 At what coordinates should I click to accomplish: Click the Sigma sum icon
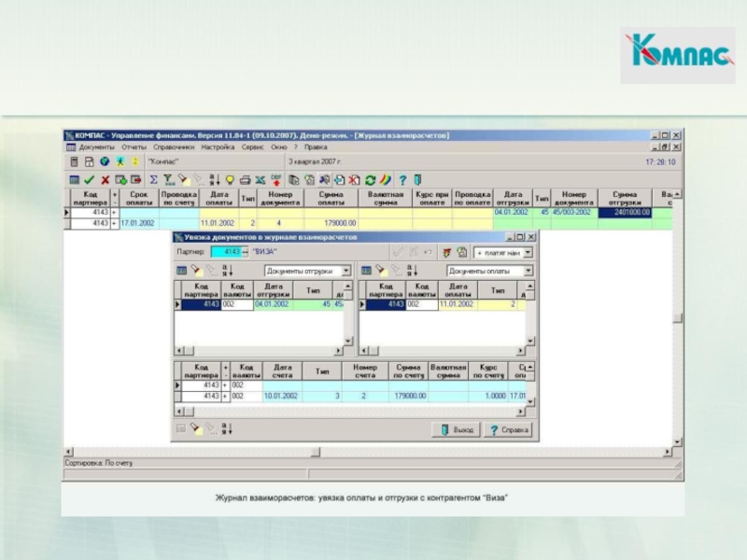pyautogui.click(x=153, y=180)
